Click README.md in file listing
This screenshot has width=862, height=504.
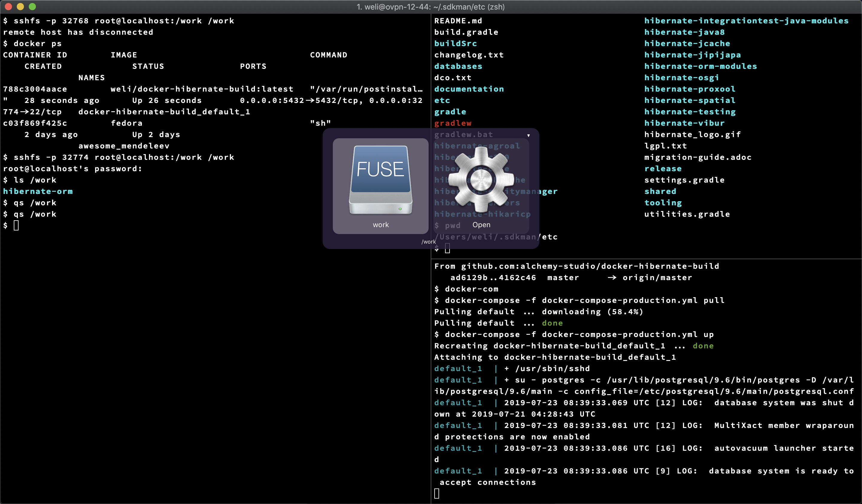point(458,21)
